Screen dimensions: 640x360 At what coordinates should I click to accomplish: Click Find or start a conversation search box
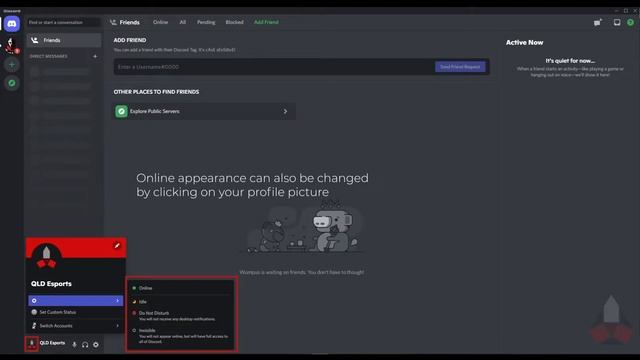[x=64, y=22]
